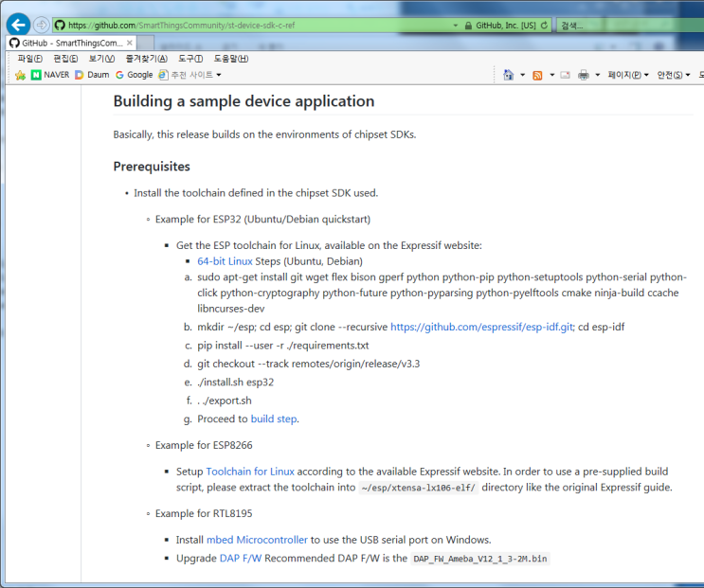
Task: Open the 편집(E) menu
Action: [65, 59]
